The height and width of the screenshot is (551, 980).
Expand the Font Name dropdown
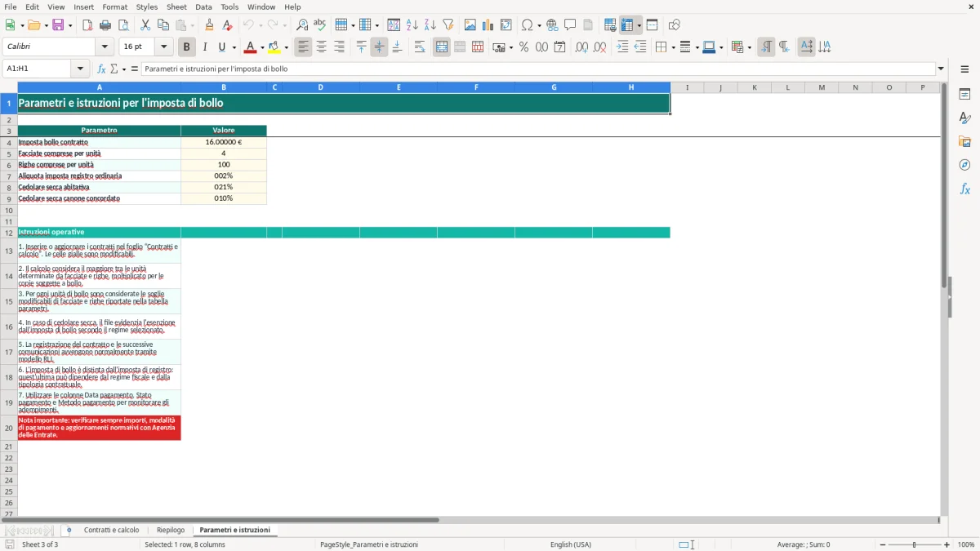point(105,47)
